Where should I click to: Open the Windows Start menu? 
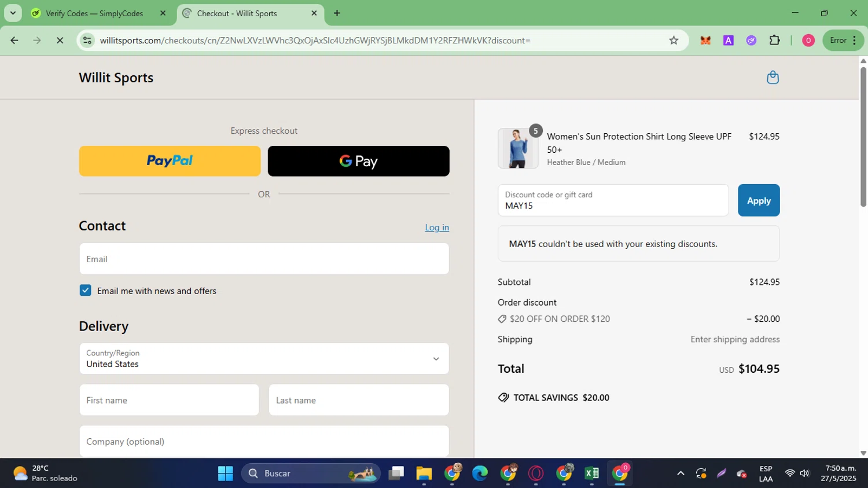tap(225, 474)
